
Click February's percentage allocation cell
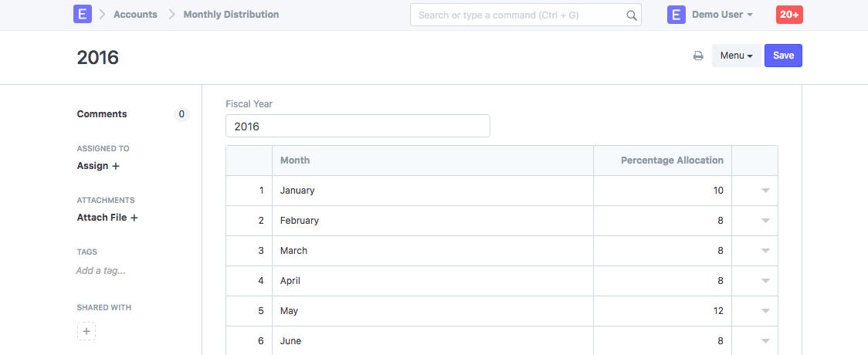coord(663,221)
